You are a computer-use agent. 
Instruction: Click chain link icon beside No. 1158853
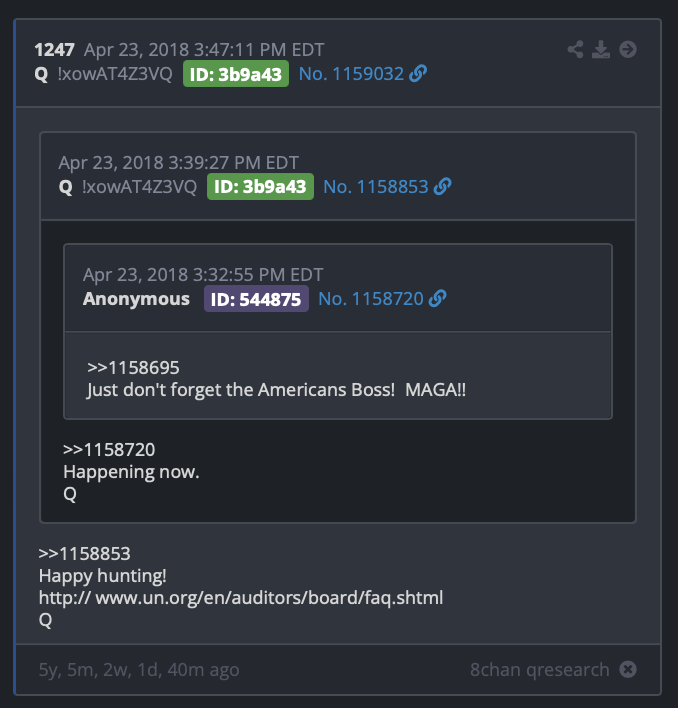click(x=442, y=186)
